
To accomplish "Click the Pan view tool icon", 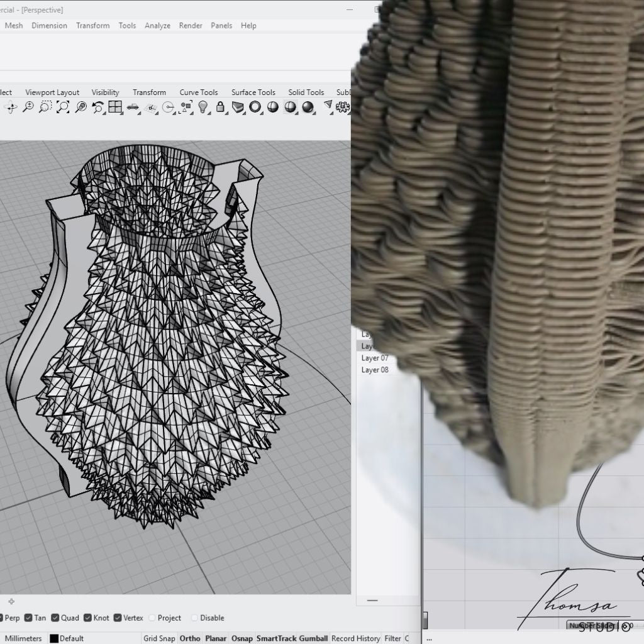I will tap(11, 108).
